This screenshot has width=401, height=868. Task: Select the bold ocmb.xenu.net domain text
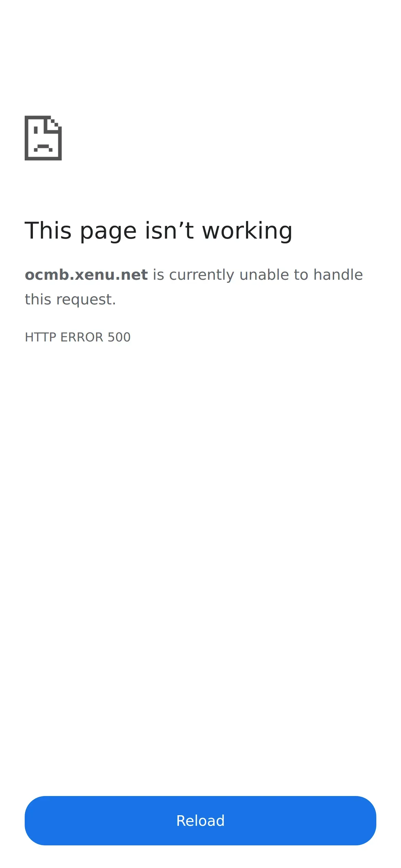pyautogui.click(x=86, y=275)
